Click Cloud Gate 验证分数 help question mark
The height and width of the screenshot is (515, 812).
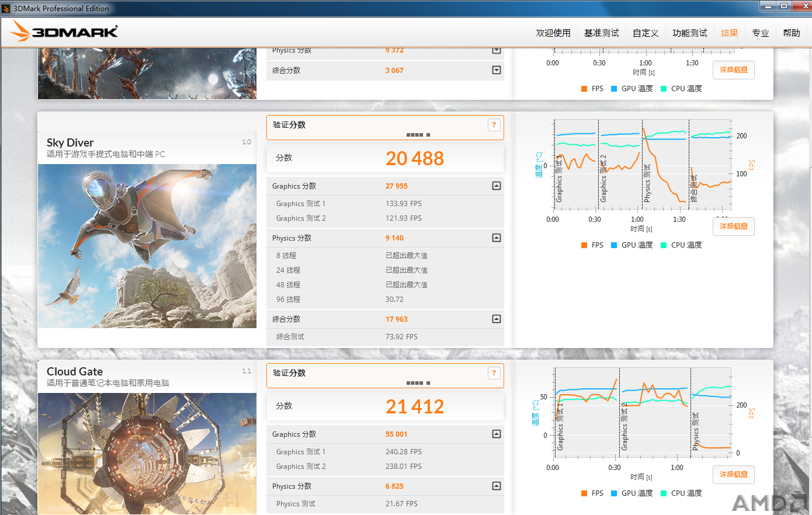pyautogui.click(x=494, y=373)
